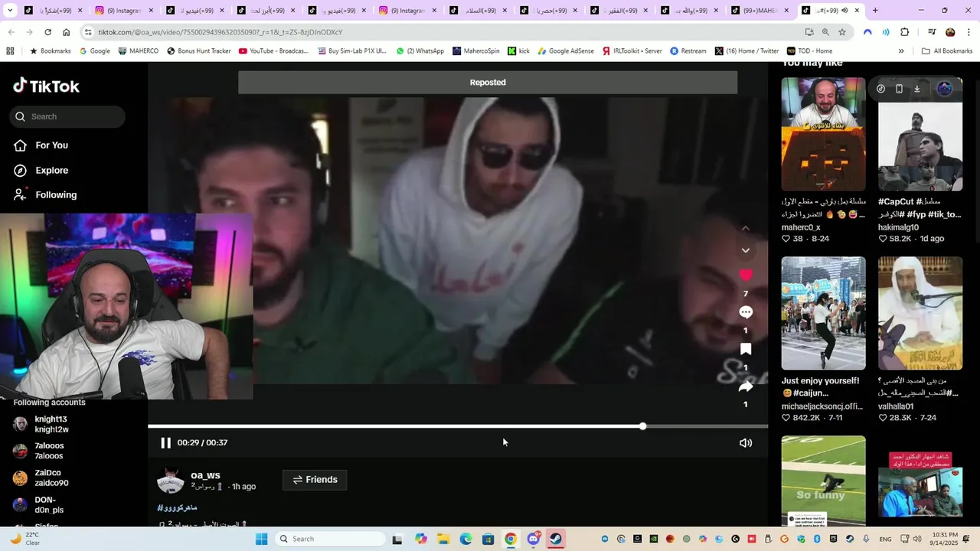
Task: Open the Restream bookmark
Action: click(688, 51)
